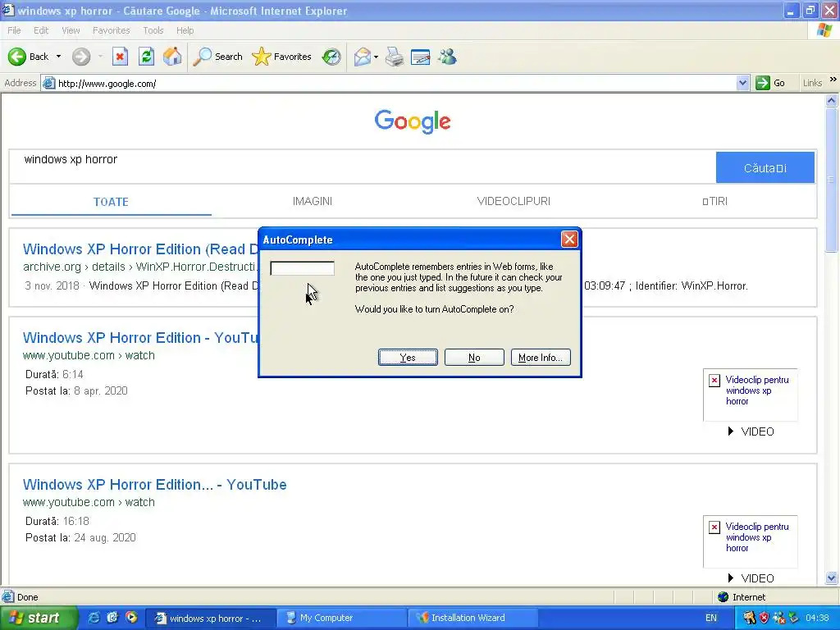Open the File menu
This screenshot has height=630, width=840.
coord(14,30)
